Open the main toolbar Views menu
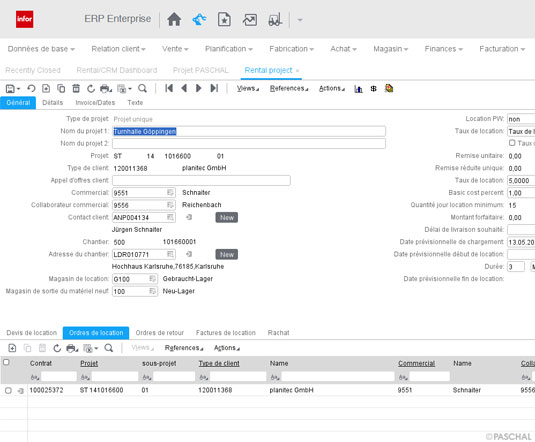The width and height of the screenshot is (535, 442). tap(248, 89)
